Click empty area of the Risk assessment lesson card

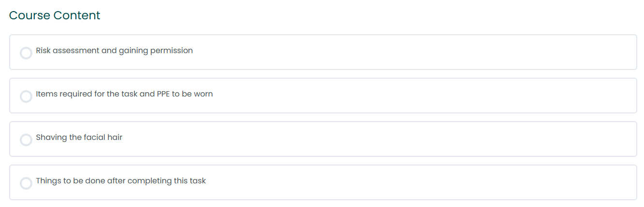point(411,52)
